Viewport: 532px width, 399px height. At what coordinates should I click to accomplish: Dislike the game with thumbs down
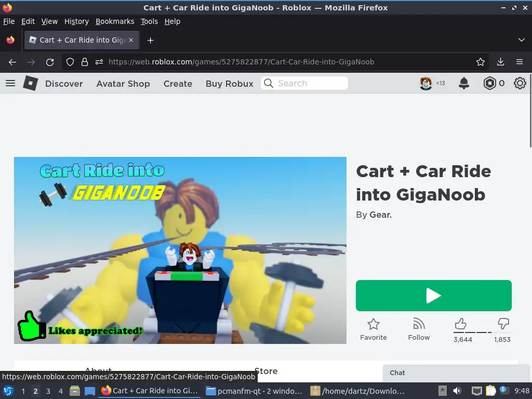(503, 323)
